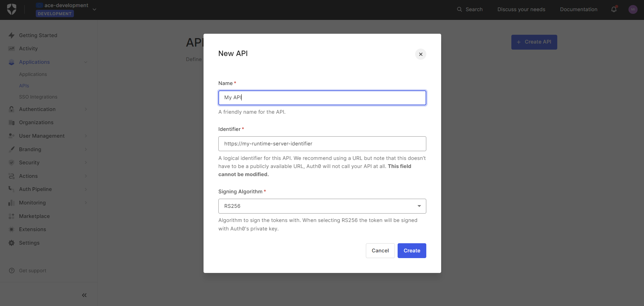Viewport: 644px width, 306px height.
Task: Click the Applications stack icon
Action: tap(11, 62)
